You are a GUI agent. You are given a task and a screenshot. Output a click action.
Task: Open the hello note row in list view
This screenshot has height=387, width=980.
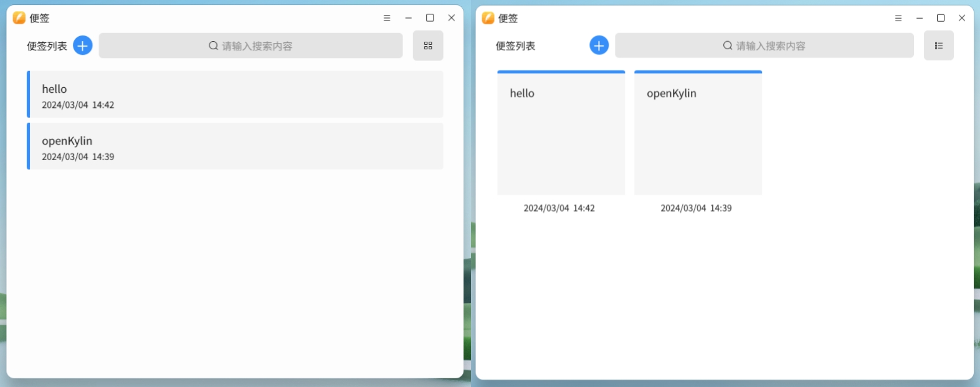(x=235, y=95)
